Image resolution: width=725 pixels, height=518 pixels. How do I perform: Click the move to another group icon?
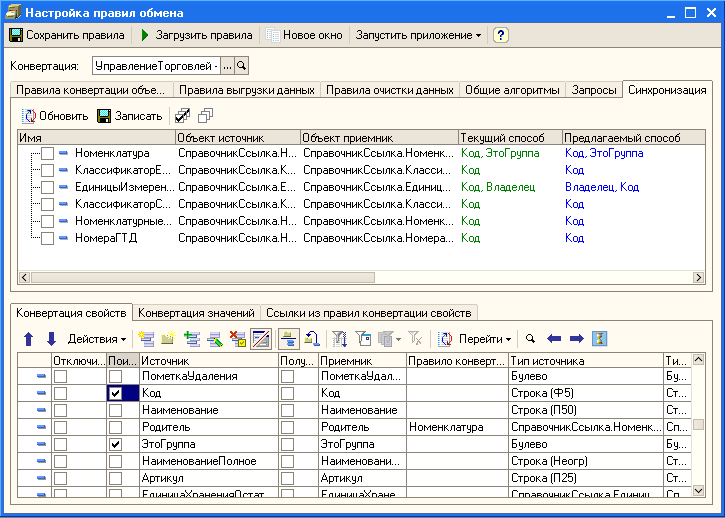point(312,339)
